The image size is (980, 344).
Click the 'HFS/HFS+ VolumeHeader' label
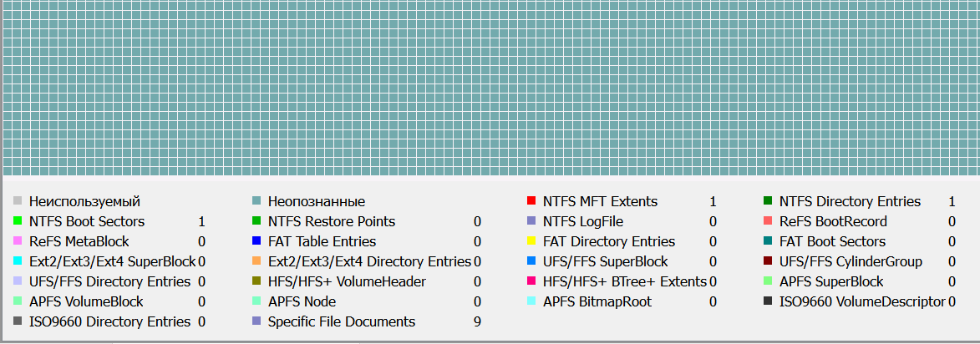point(347,281)
